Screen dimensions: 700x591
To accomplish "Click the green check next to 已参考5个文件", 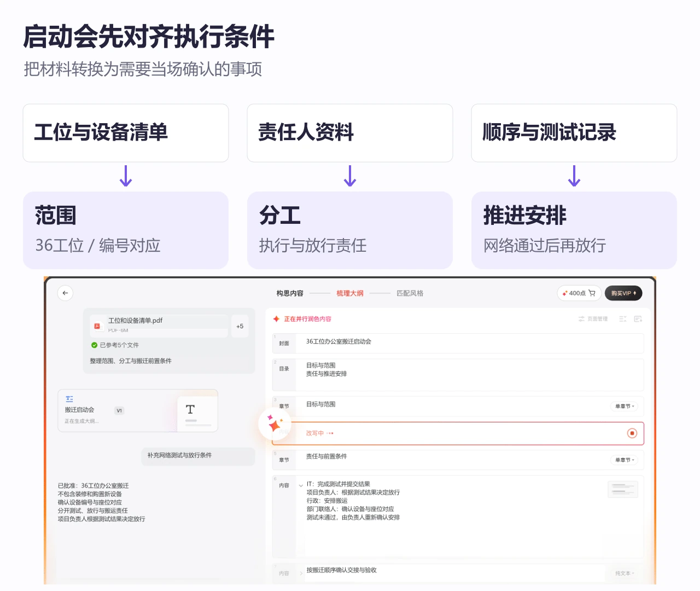I will (x=94, y=345).
